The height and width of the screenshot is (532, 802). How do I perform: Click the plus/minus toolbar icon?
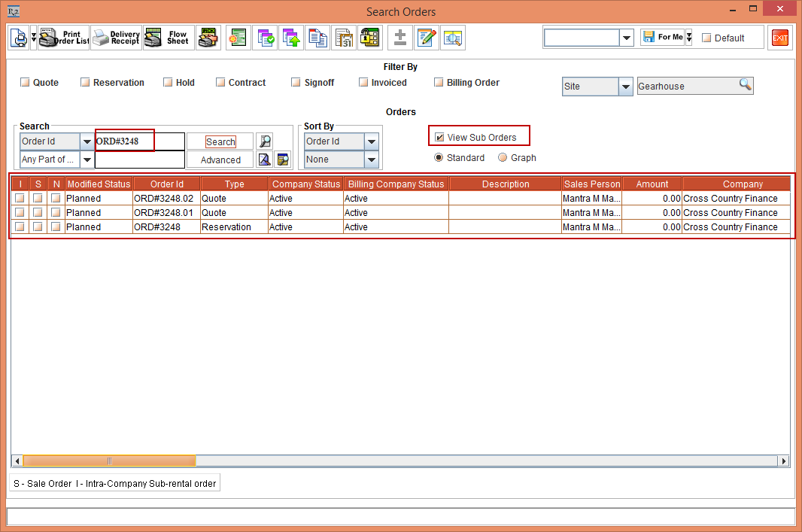[x=400, y=38]
